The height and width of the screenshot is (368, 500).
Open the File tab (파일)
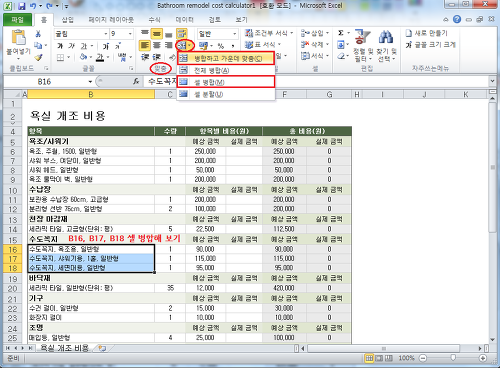click(17, 20)
